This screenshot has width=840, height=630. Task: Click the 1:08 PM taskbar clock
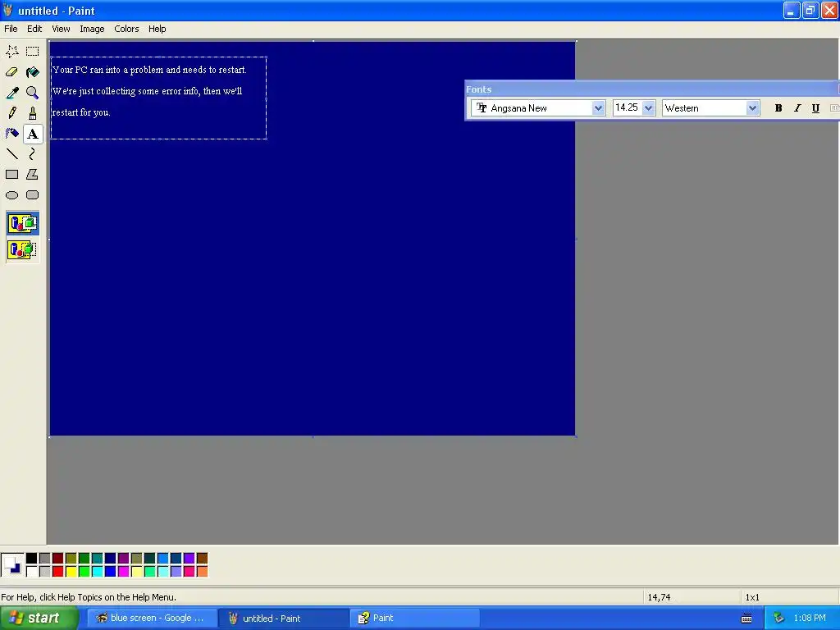coord(810,619)
